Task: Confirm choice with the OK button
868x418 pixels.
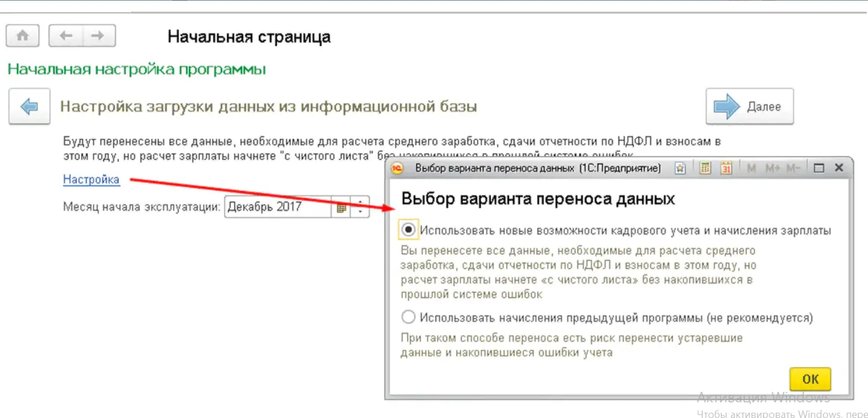Action: click(x=810, y=379)
